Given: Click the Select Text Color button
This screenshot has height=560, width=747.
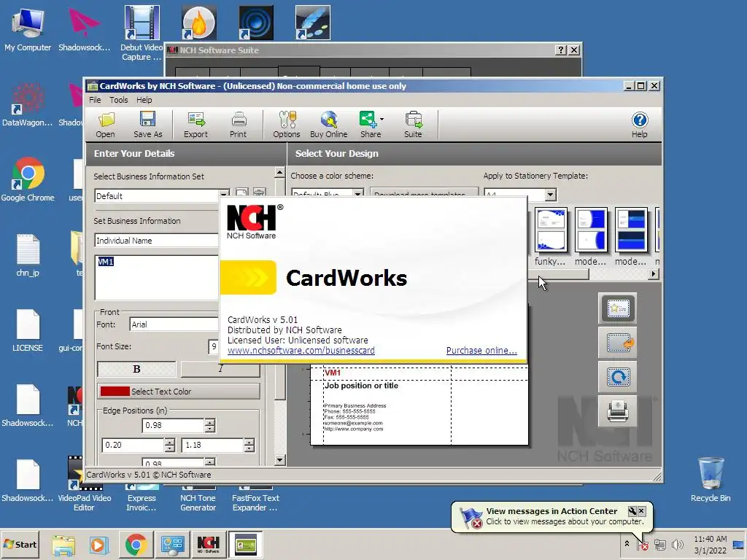Looking at the screenshot, I should click(179, 392).
